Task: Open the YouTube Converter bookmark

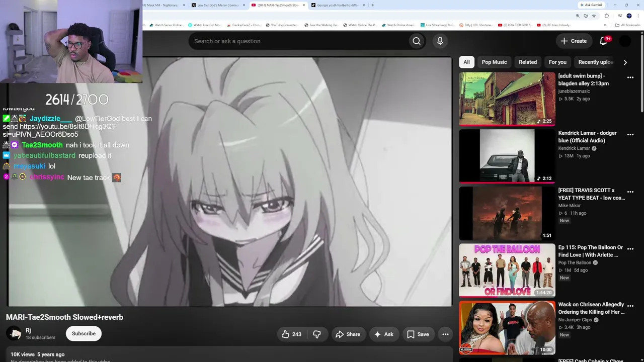Action: 282,25
